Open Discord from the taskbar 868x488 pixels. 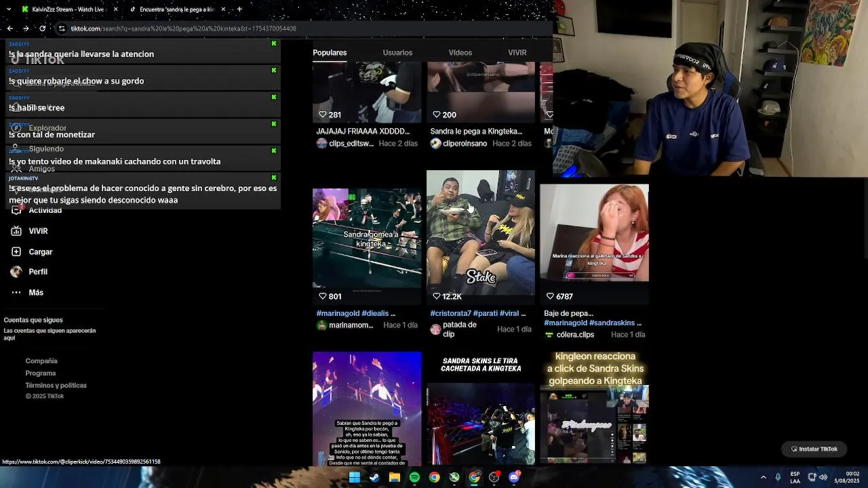coord(514,477)
